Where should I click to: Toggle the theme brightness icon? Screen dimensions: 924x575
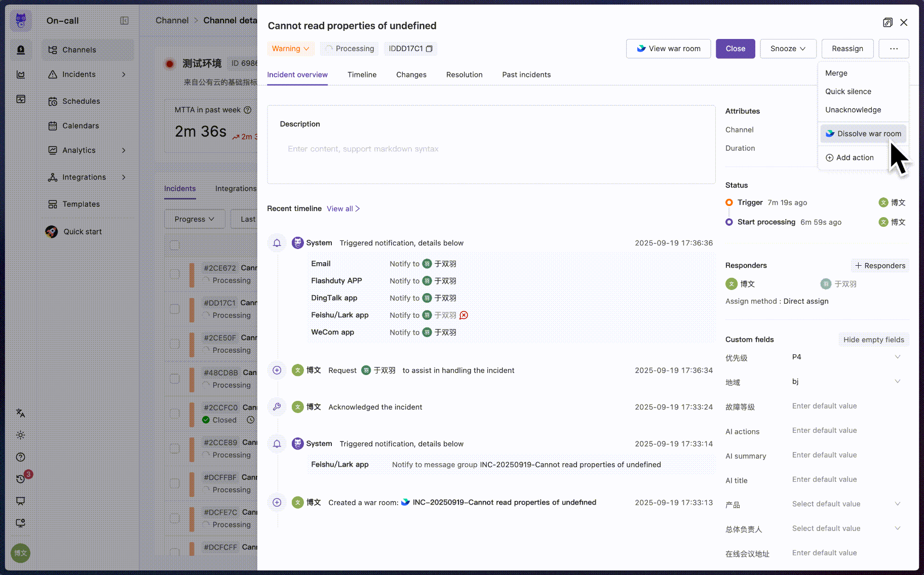[x=20, y=435]
